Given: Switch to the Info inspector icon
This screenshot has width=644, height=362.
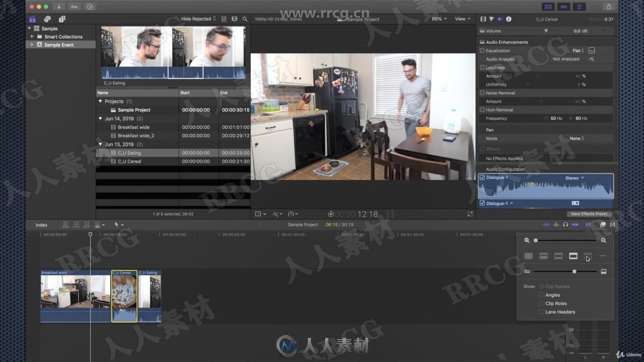Looking at the screenshot, I should pyautogui.click(x=509, y=19).
